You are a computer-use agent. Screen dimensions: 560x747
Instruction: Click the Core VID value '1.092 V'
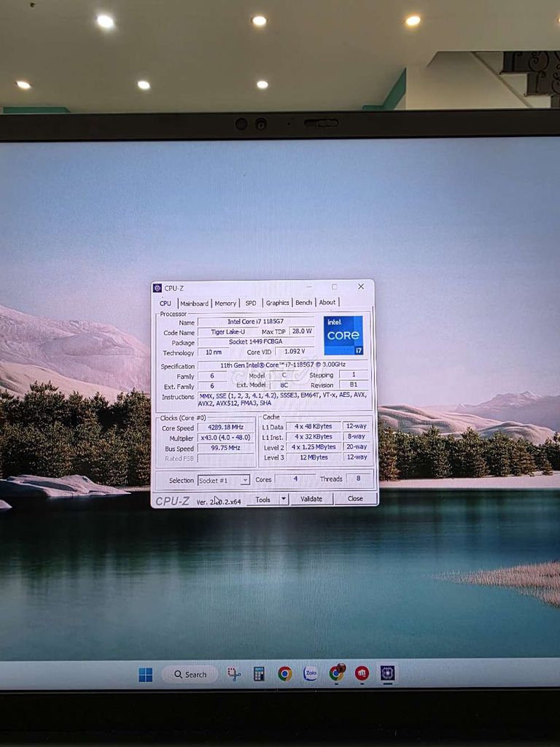click(295, 351)
